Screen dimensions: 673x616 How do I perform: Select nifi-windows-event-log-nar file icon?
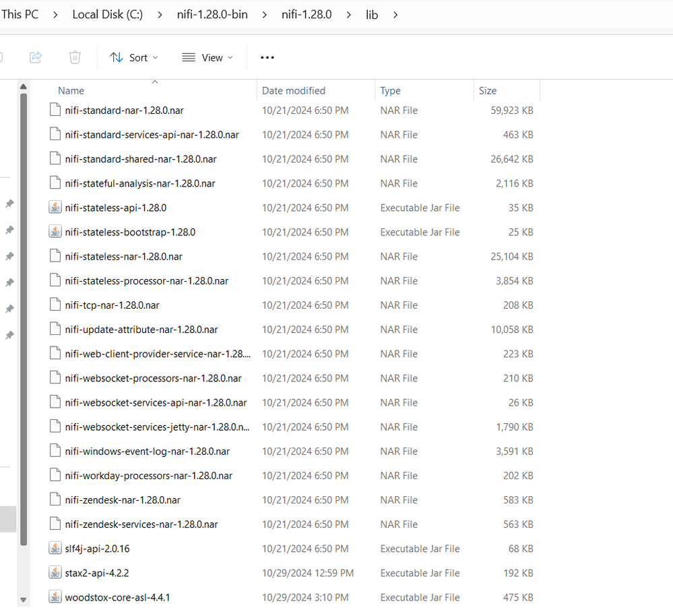pyautogui.click(x=55, y=450)
